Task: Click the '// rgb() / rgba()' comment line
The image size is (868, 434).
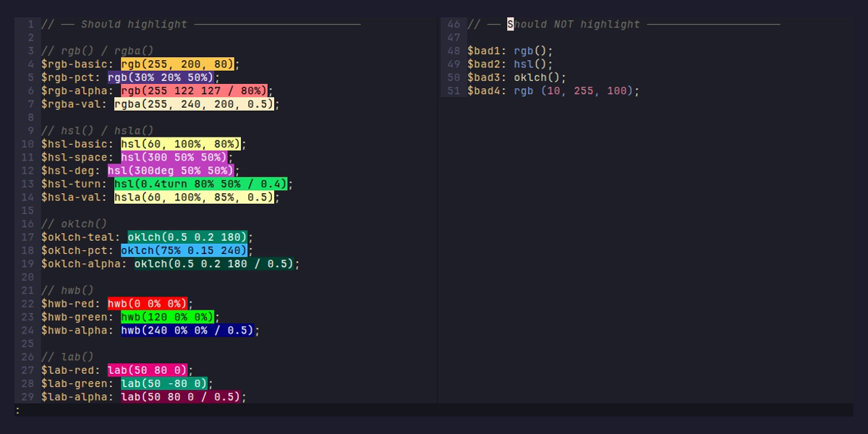Action: pos(98,51)
